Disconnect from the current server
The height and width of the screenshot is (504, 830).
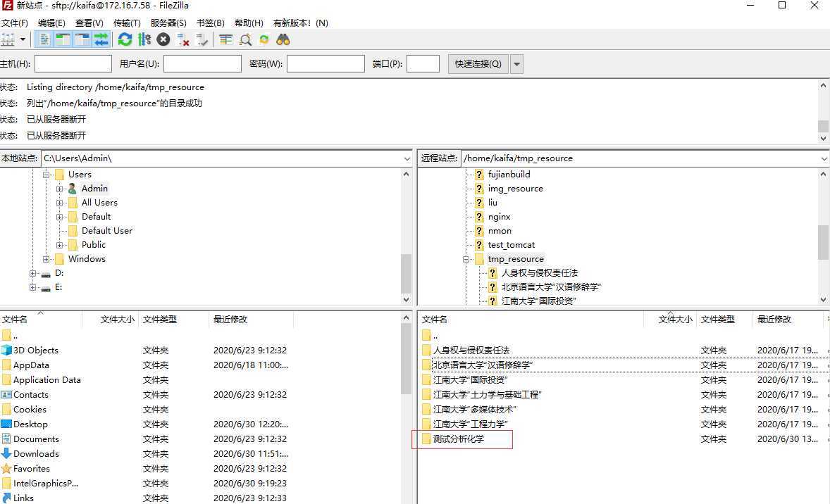pos(183,39)
